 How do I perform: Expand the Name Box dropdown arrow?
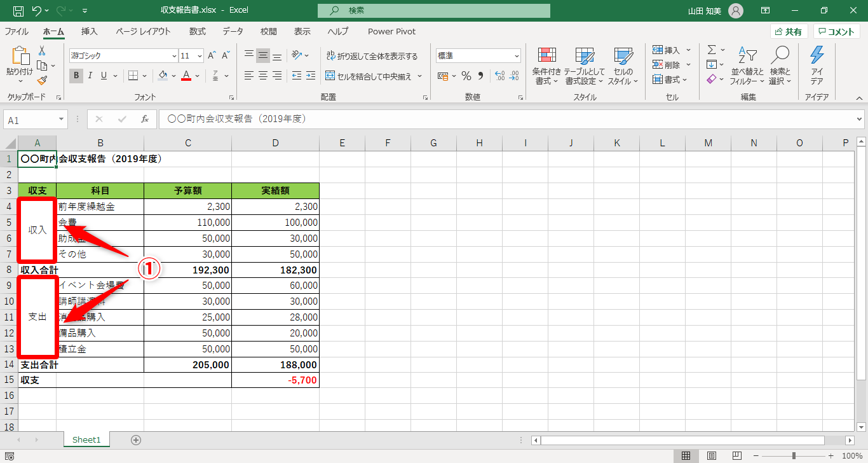point(62,120)
